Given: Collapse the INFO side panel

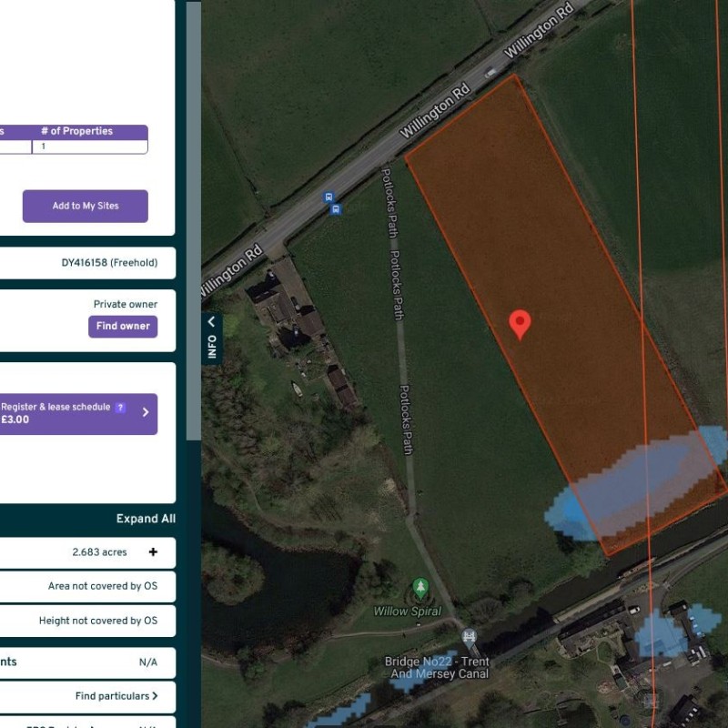Looking at the screenshot, I should tap(211, 337).
